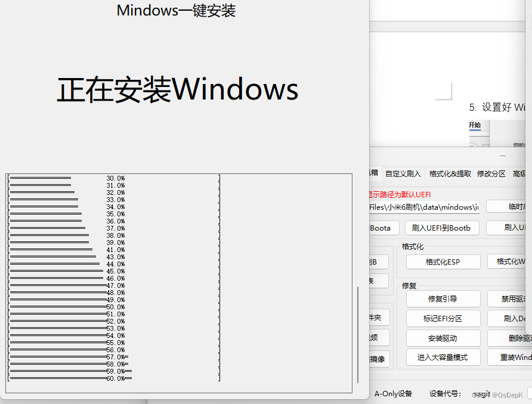The width and height of the screenshot is (532, 404).
Task: Click the 标记EFI分区 button
Action: 443,319
